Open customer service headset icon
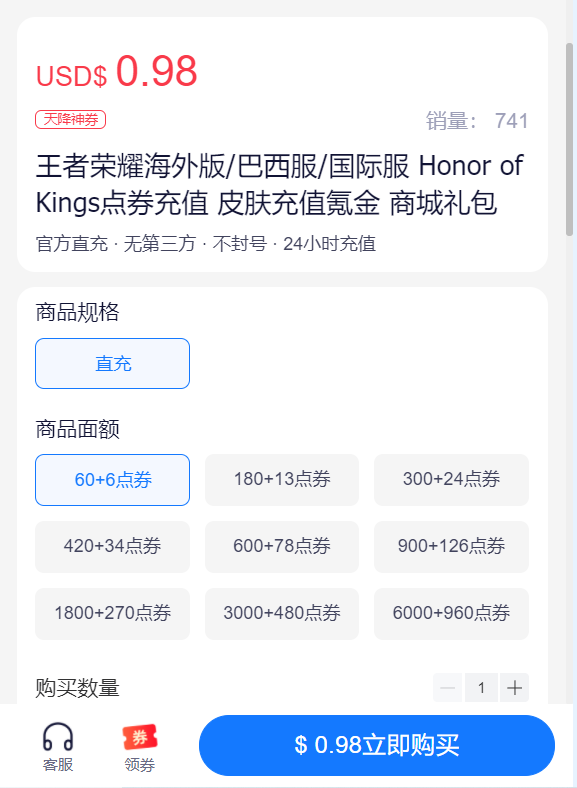Image resolution: width=577 pixels, height=788 pixels. point(58,737)
